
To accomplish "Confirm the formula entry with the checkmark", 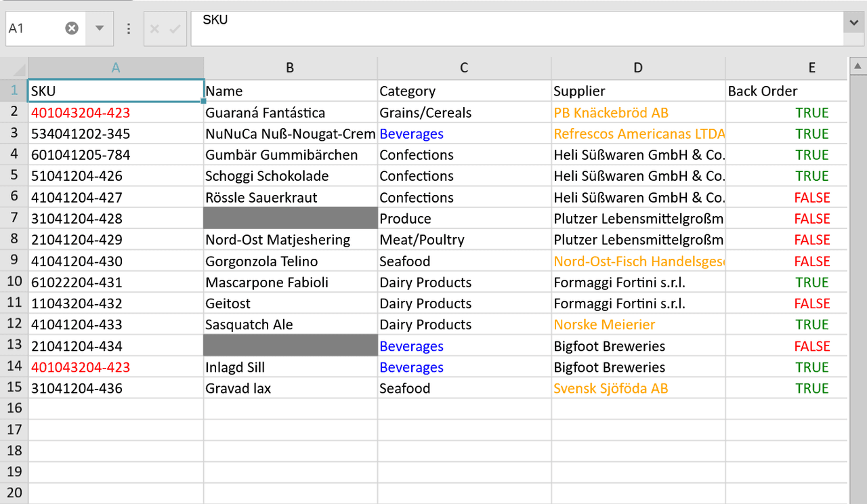I will [175, 29].
